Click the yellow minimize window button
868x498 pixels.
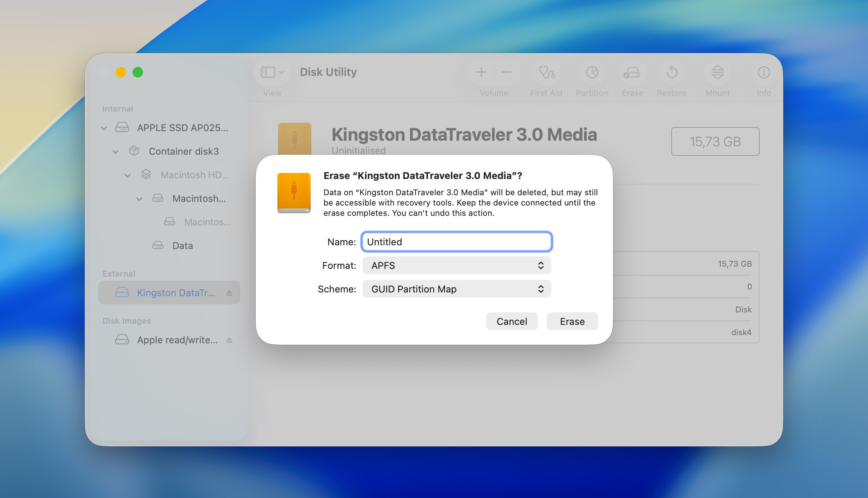(121, 72)
